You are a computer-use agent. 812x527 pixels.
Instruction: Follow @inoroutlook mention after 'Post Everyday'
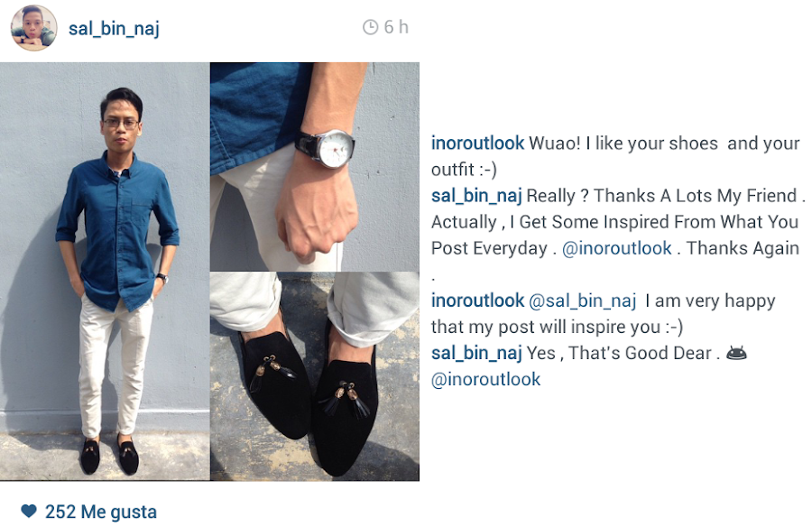[617, 248]
